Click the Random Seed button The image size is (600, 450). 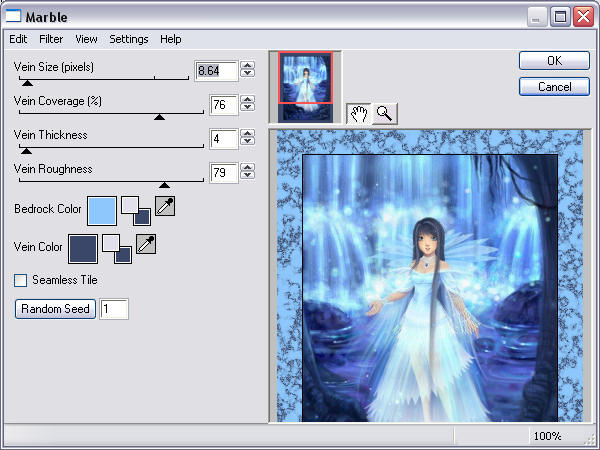55,309
